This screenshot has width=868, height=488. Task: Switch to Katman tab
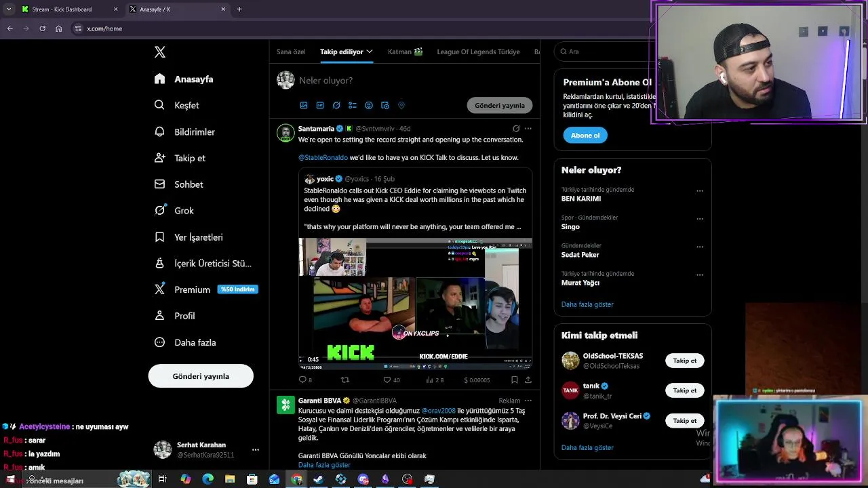pos(405,52)
